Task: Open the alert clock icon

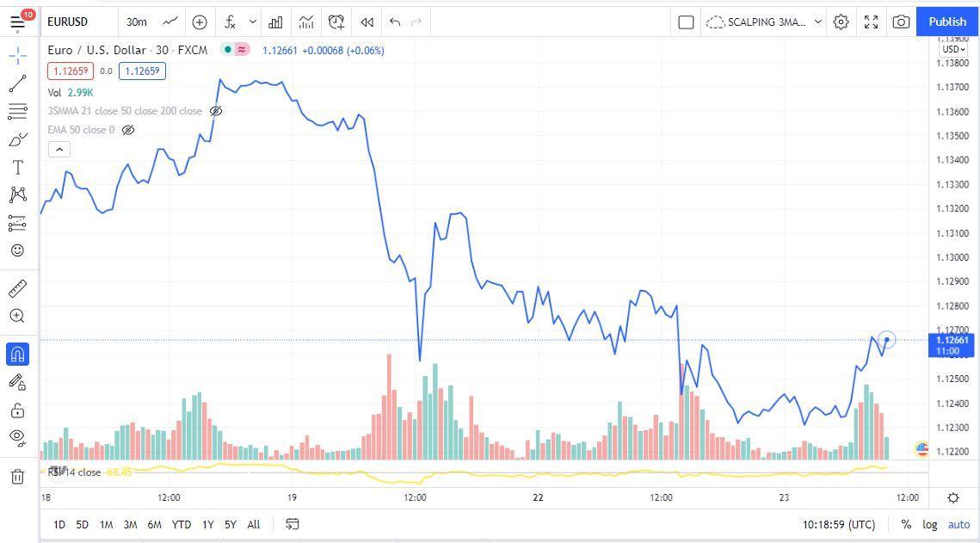Action: (x=336, y=22)
